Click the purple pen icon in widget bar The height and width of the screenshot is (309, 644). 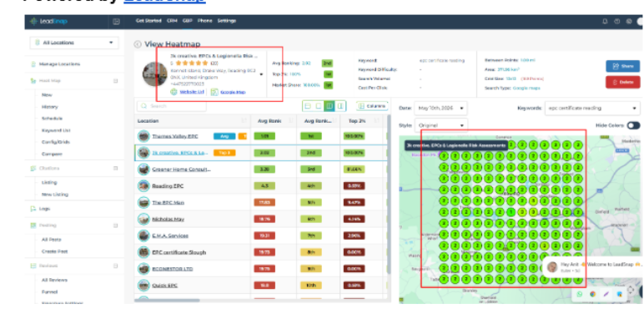[606, 294]
